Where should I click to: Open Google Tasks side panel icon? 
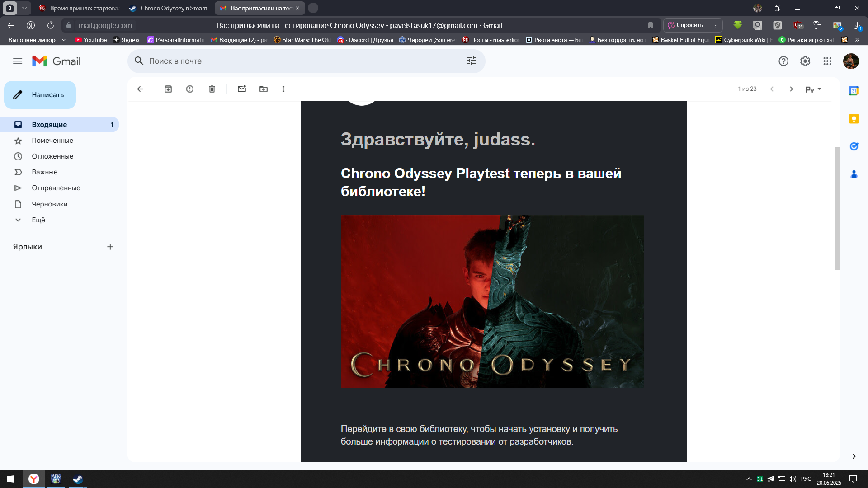pyautogui.click(x=854, y=146)
